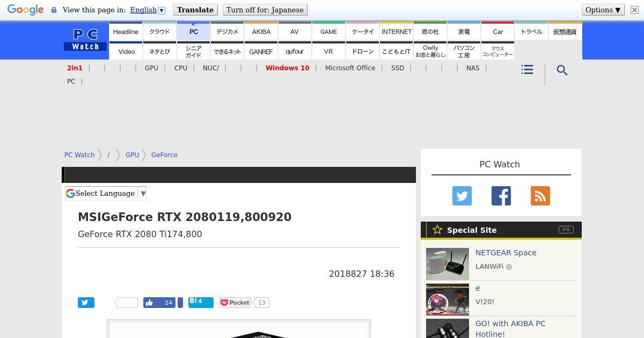Click the Google logo in the translate bar
644x338 pixels.
point(25,10)
